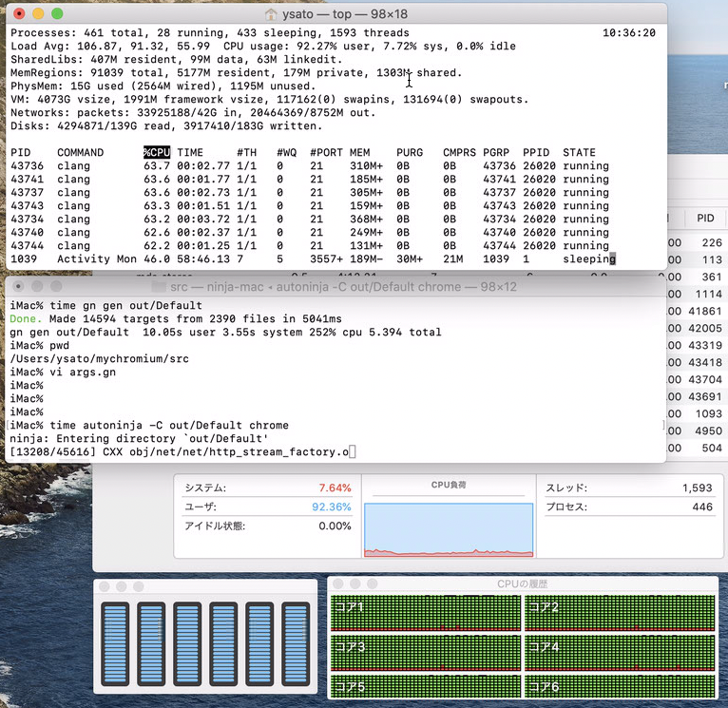Viewport: 728px width, 708px height.
Task: Click the CPU負荷 load graph
Action: pos(448,529)
